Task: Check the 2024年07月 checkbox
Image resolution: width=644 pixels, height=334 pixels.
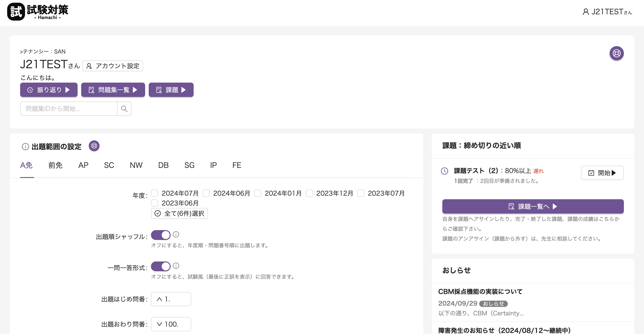Action: 155,193
